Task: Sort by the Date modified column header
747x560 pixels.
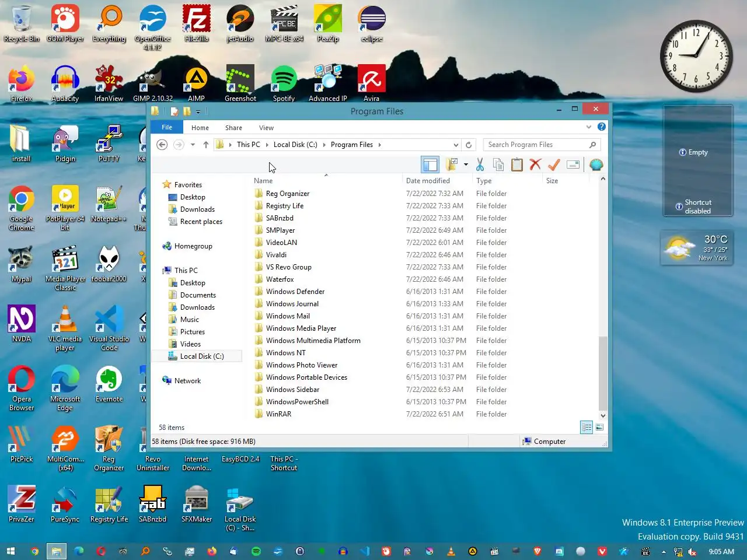Action: pyautogui.click(x=428, y=181)
